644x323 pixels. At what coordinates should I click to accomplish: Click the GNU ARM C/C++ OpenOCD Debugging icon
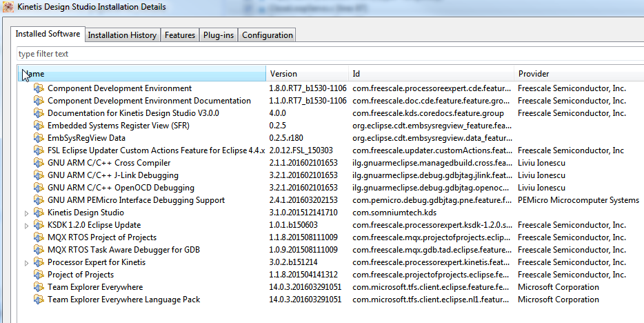pyautogui.click(x=39, y=188)
